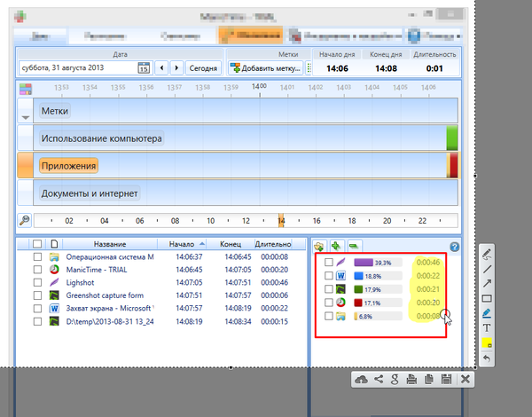Check the ManicTime - TRIAL row checkbox
This screenshot has width=532, height=417.
click(x=37, y=270)
